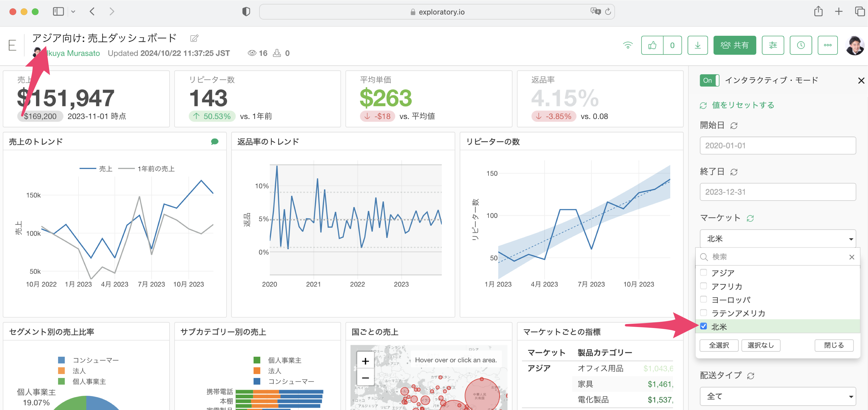This screenshot has width=868, height=410.
Task: Reset 配送タイプ parameter icon
Action: [x=750, y=376]
